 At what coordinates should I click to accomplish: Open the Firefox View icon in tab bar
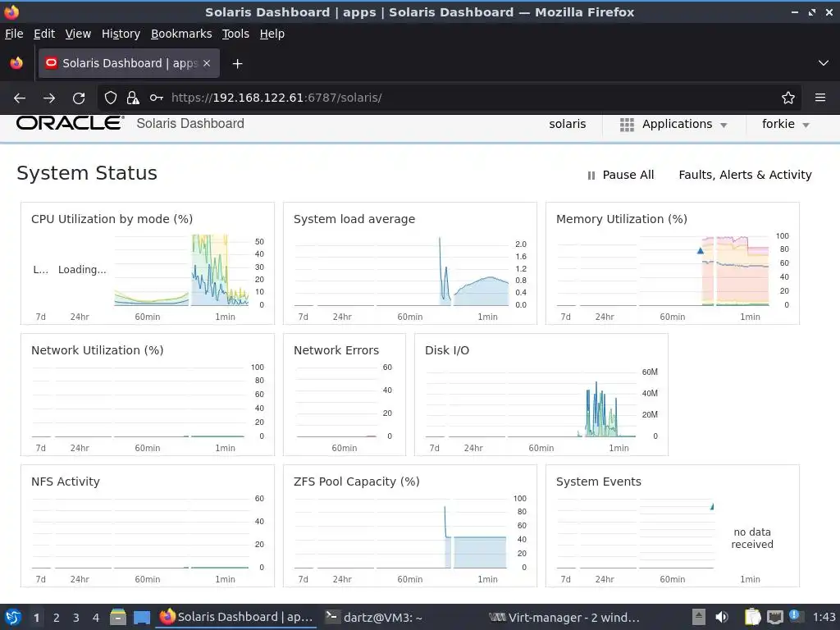tap(16, 63)
